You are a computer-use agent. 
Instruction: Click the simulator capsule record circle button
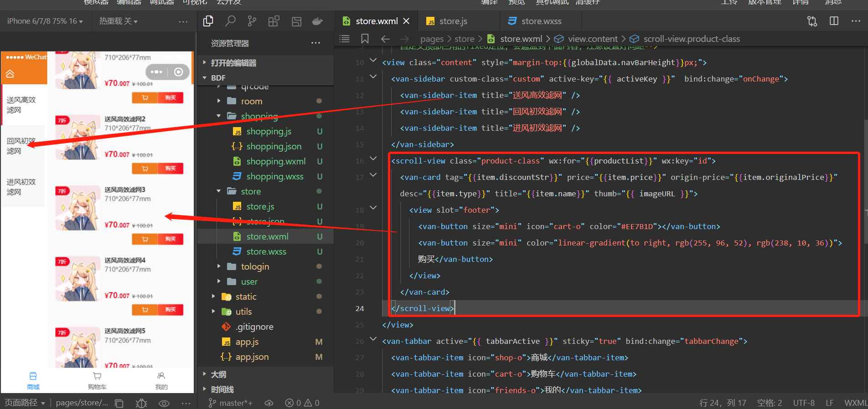[179, 72]
